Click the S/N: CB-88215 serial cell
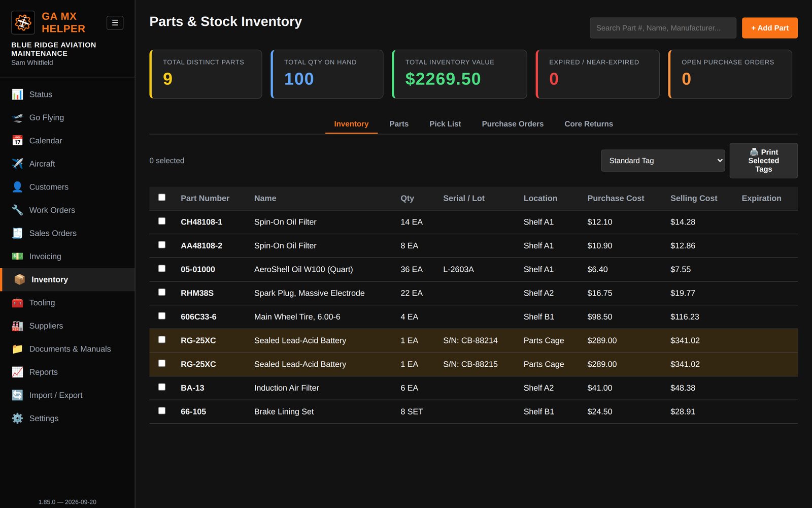This screenshot has height=508, width=812. click(x=470, y=364)
